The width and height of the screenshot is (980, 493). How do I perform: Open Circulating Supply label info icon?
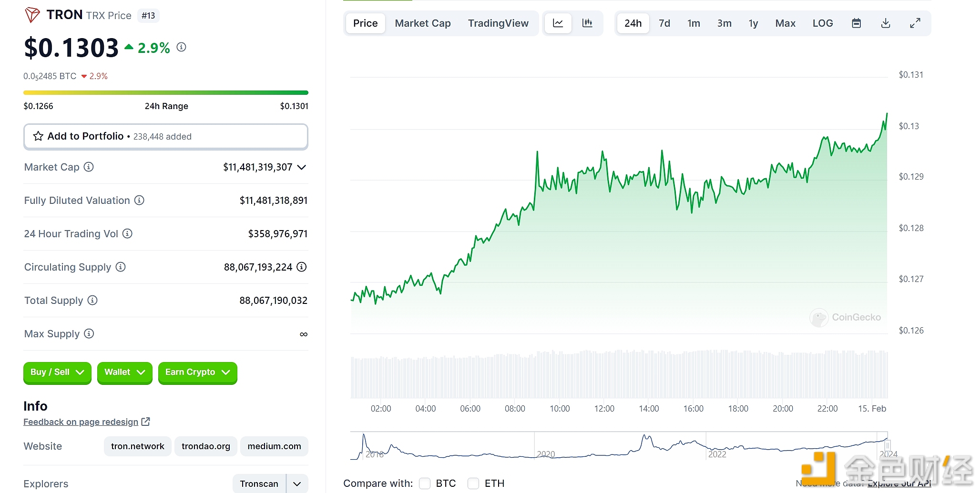click(x=121, y=267)
